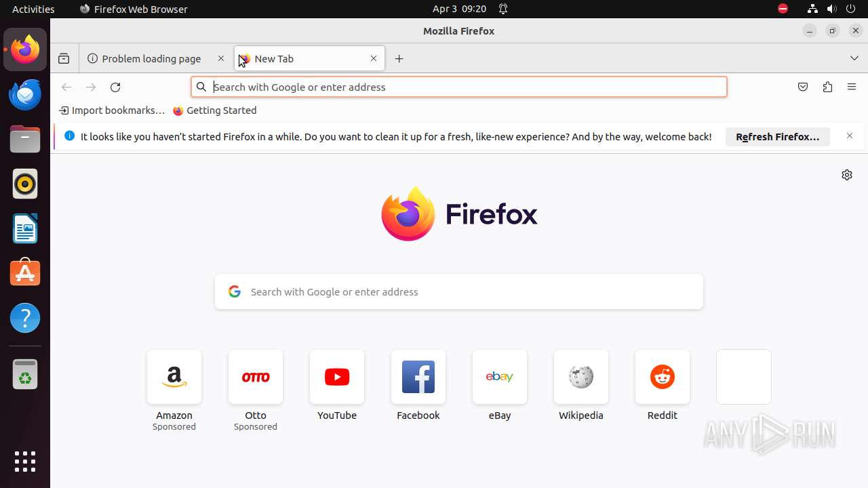
Task: Switch to the Problem loading page tab
Action: pyautogui.click(x=155, y=59)
